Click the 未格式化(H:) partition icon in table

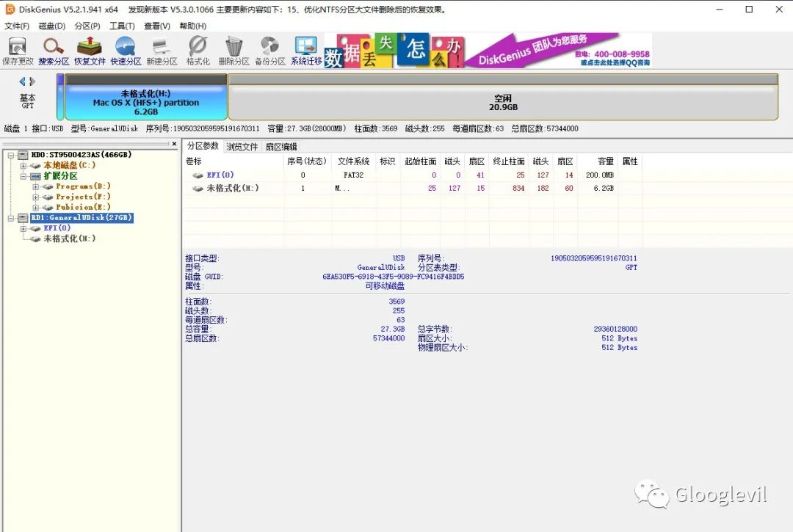coord(198,189)
